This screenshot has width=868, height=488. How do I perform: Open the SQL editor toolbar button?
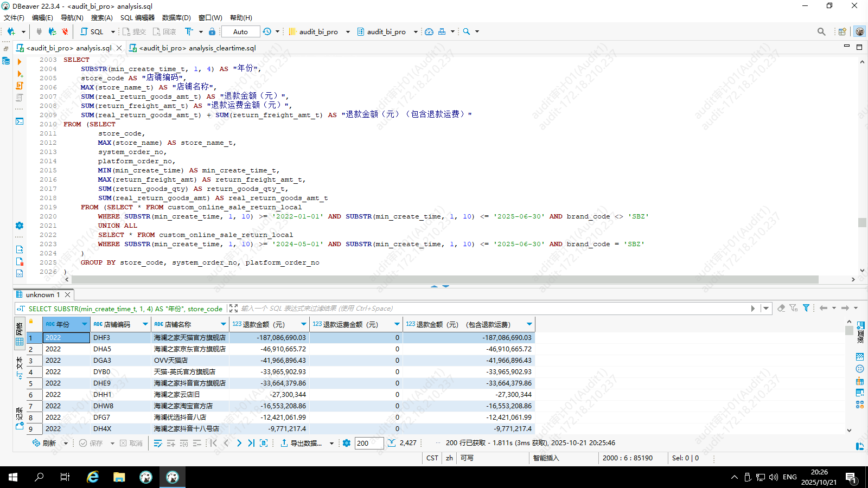tap(92, 31)
